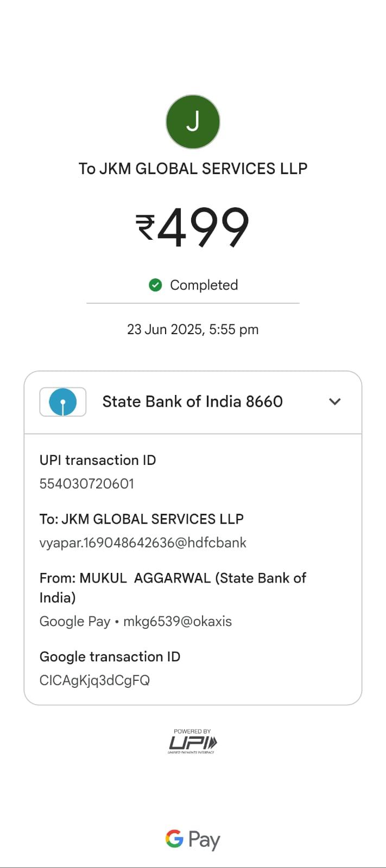
Task: Click the State Bank of India logo
Action: pos(63,402)
